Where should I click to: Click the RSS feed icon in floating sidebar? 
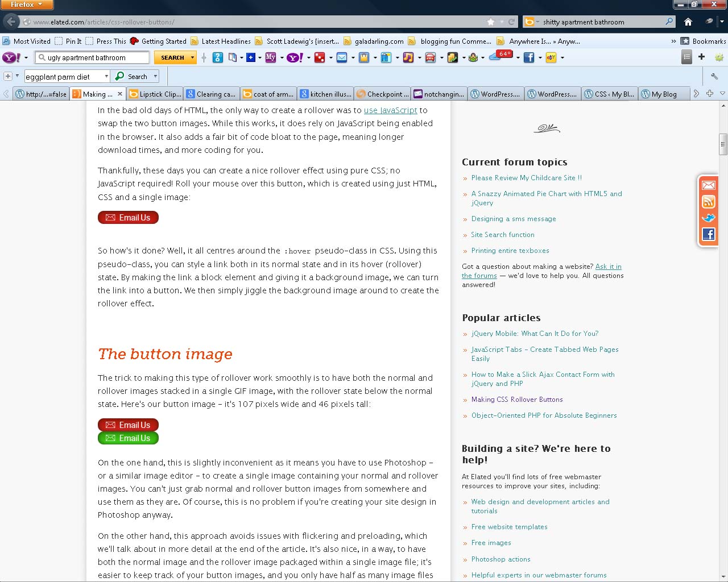[708, 202]
